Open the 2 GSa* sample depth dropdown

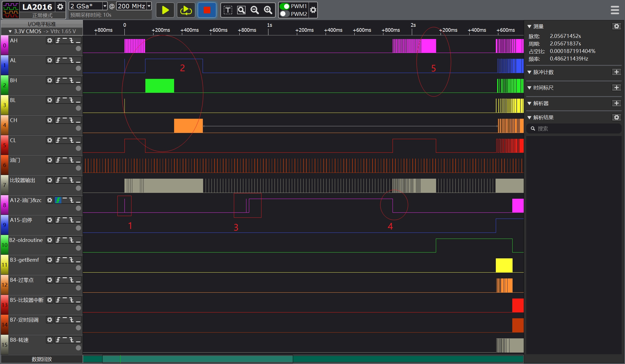click(x=105, y=6)
